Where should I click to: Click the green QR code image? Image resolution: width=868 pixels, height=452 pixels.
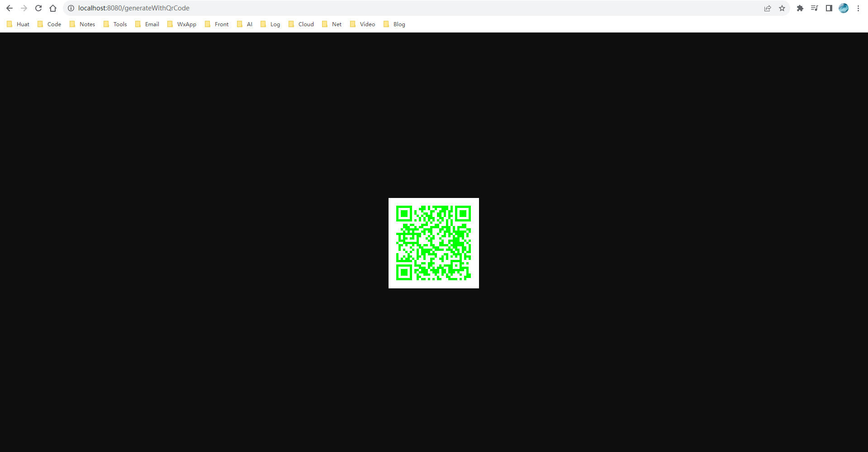(x=433, y=243)
